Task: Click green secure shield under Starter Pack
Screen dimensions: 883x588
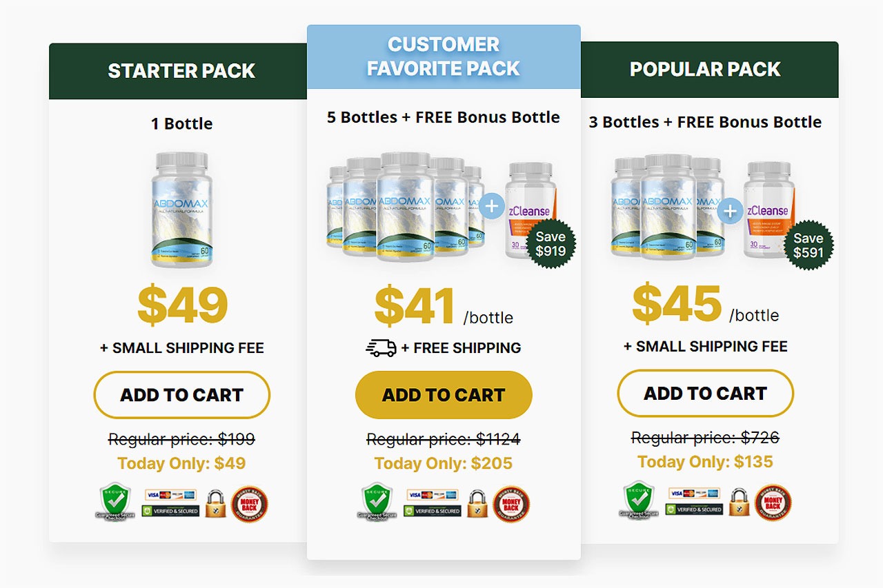Action: (x=115, y=501)
